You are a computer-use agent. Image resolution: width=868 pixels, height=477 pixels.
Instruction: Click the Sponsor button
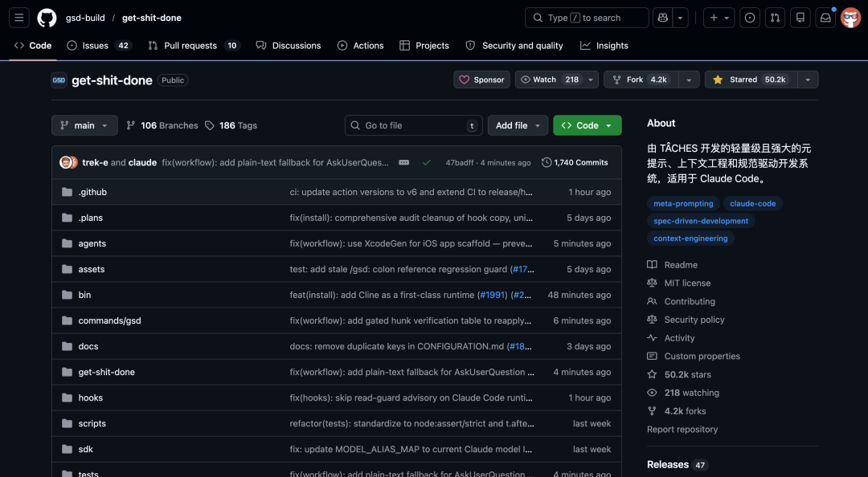tap(481, 79)
